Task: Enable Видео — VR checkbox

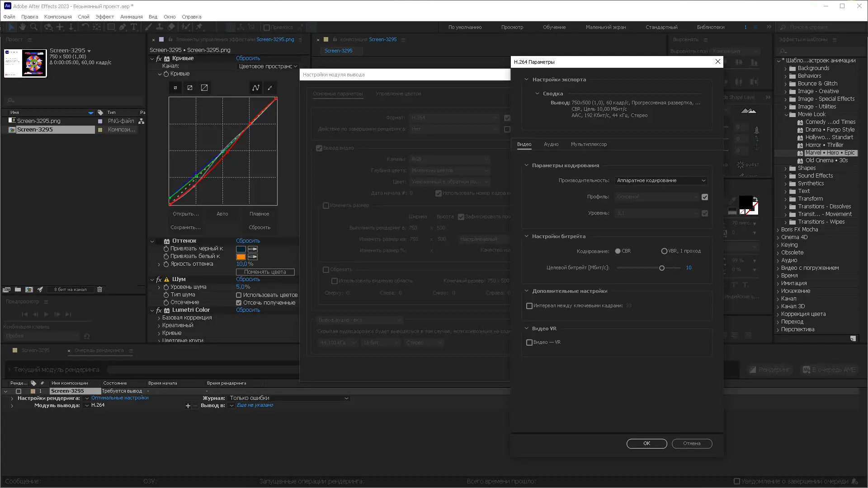Action: 529,343
